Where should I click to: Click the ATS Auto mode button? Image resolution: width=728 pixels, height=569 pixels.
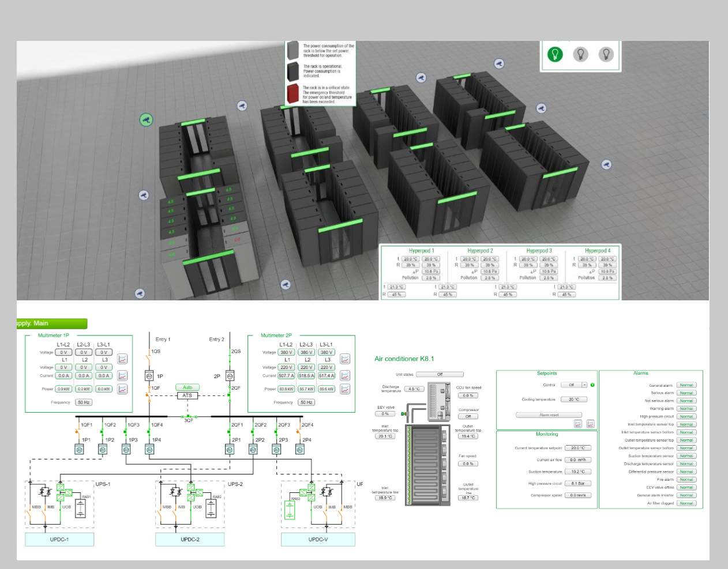pyautogui.click(x=187, y=387)
